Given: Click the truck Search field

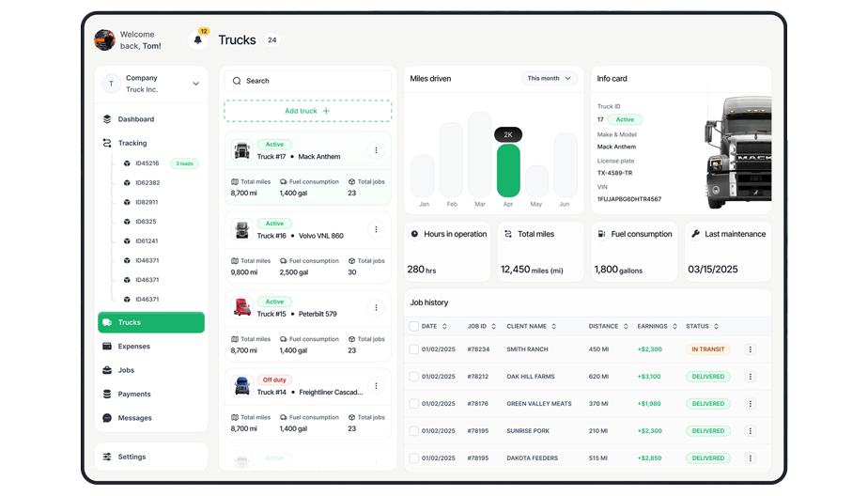Looking at the screenshot, I should tap(307, 81).
